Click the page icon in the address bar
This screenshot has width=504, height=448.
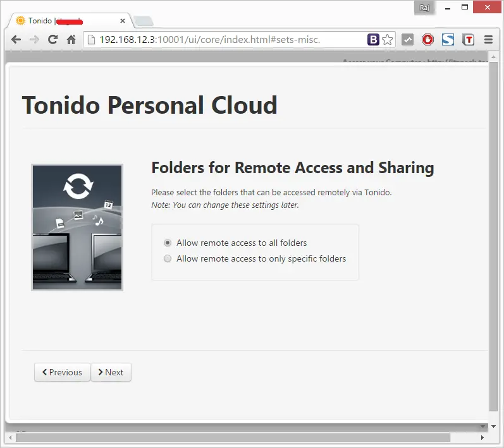(91, 40)
